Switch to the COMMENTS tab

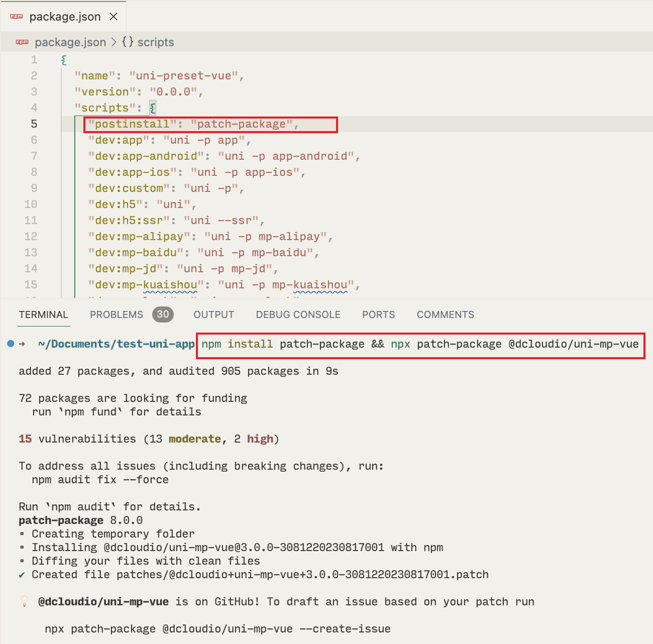click(445, 314)
